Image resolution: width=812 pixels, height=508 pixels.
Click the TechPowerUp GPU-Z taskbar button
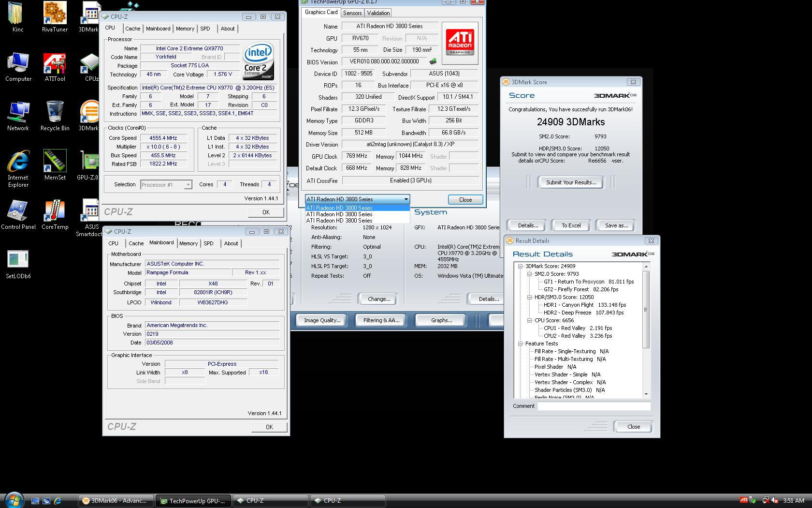click(193, 501)
